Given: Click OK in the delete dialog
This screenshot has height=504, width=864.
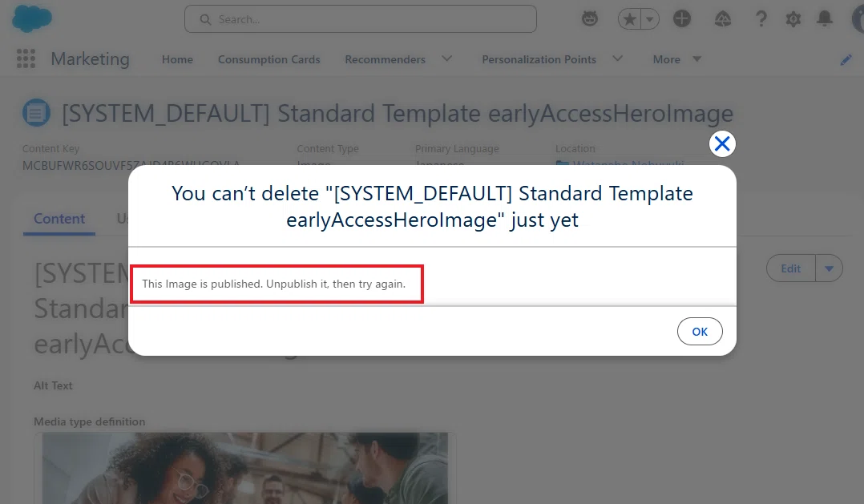Looking at the screenshot, I should coord(700,332).
